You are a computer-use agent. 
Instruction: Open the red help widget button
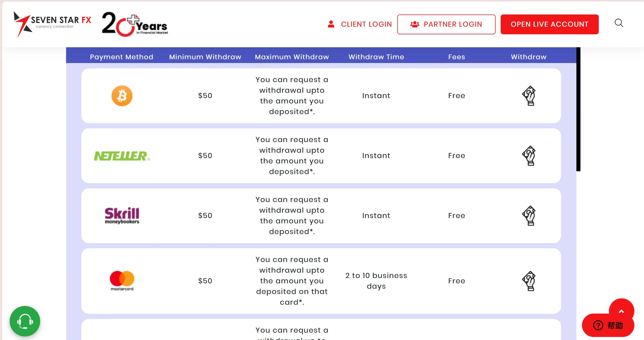(x=608, y=325)
